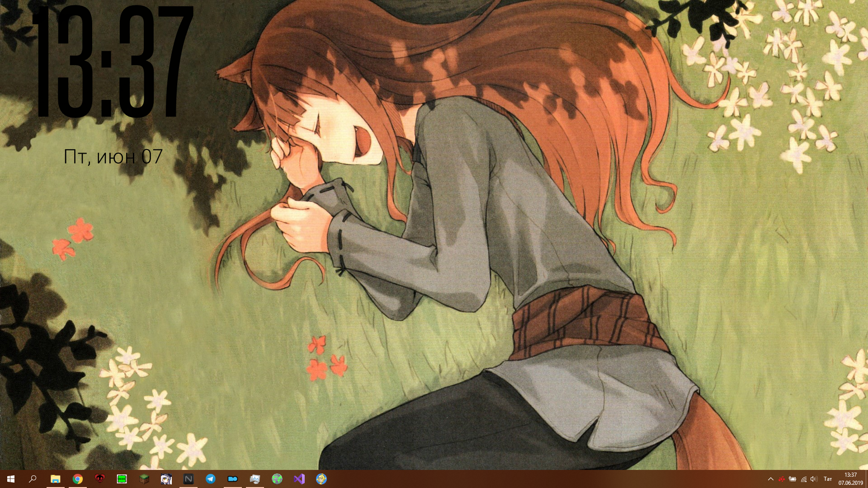Launch Google Chrome from taskbar

coord(78,479)
